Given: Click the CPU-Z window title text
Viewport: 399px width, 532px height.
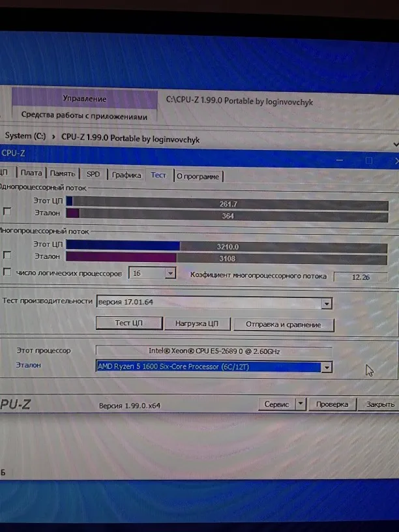Looking at the screenshot, I should tap(13, 153).
